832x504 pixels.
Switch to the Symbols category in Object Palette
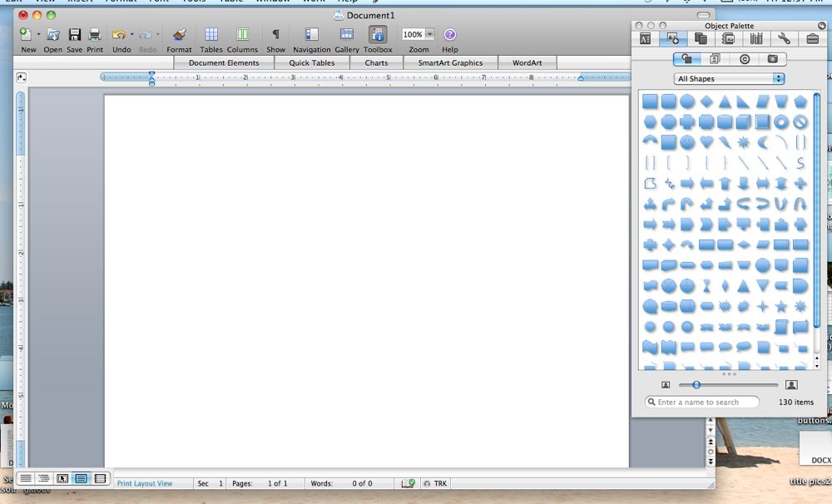pyautogui.click(x=742, y=58)
